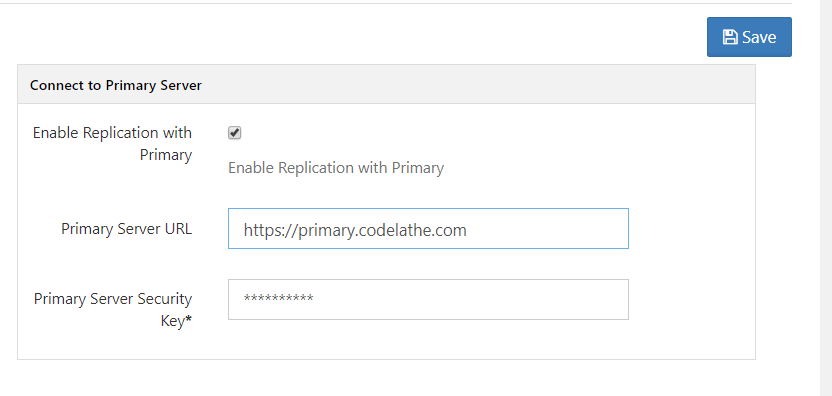Click the Primary Server URL label

coord(126,229)
